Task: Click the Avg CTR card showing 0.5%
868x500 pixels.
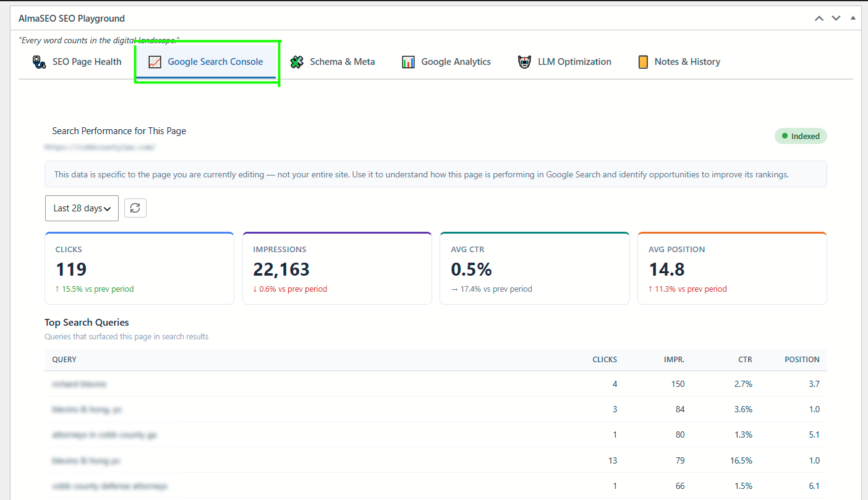Action: click(534, 268)
